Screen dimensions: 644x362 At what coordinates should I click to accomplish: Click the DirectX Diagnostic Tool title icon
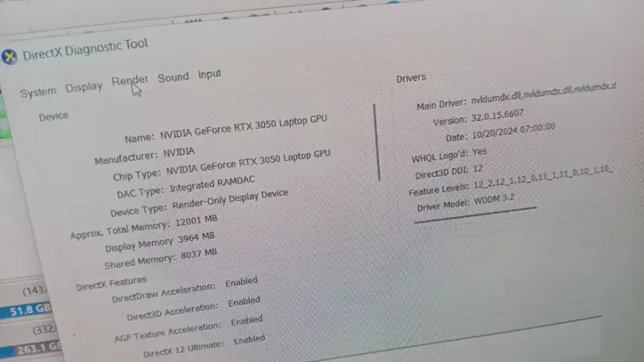tap(9, 57)
